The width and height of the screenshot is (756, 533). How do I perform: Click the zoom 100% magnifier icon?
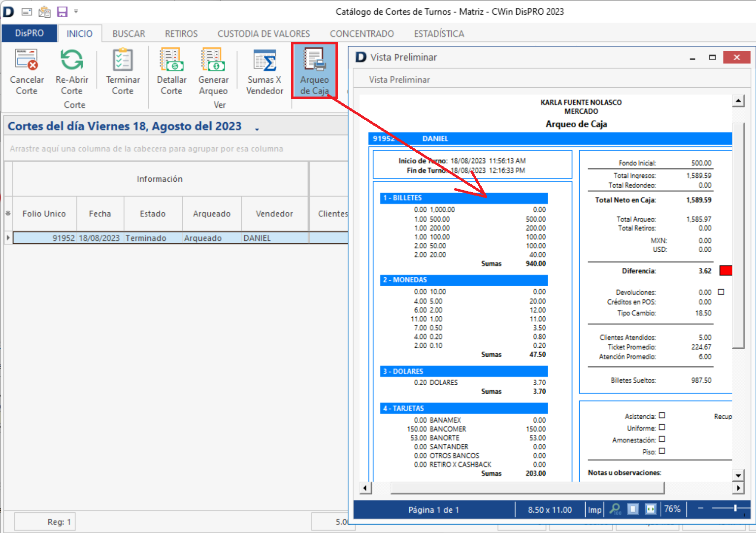pyautogui.click(x=615, y=509)
